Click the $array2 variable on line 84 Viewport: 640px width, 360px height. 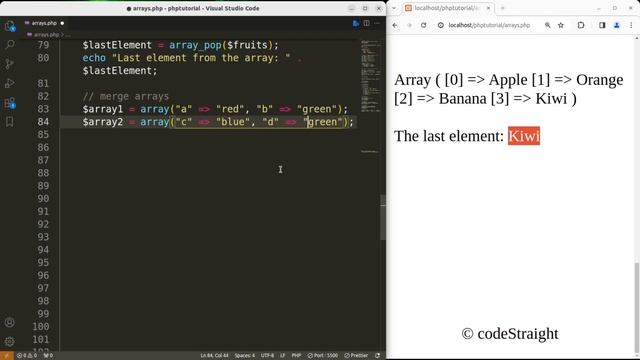click(x=102, y=122)
